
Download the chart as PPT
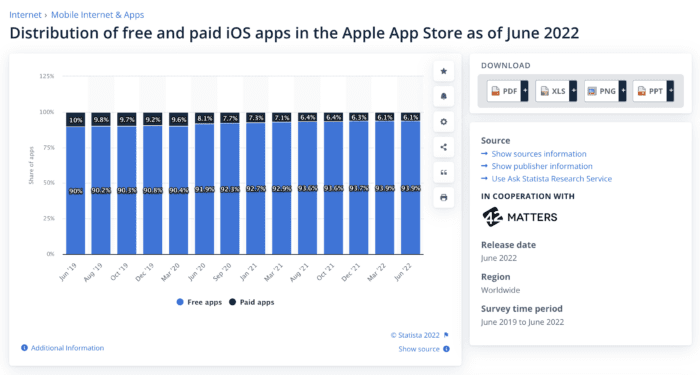coord(650,91)
